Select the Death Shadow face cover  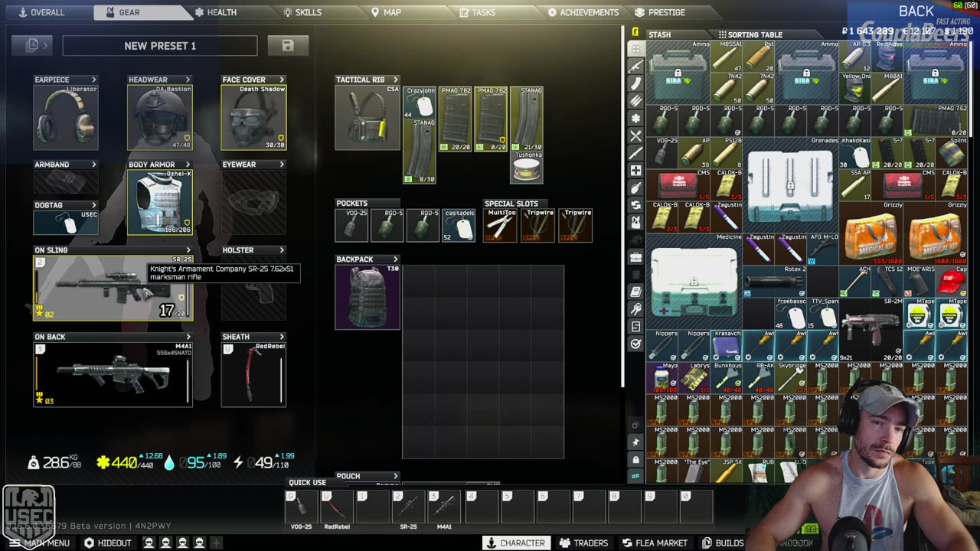(253, 117)
